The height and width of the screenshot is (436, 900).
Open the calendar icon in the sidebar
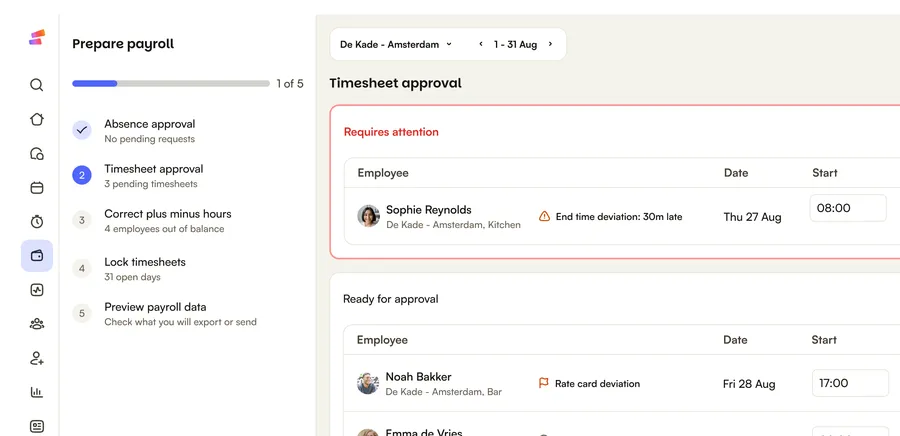(x=37, y=188)
